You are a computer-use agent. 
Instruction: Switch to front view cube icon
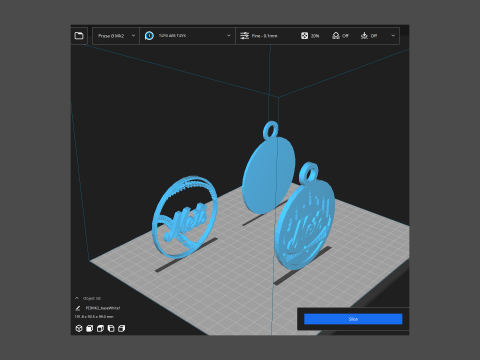[89, 328]
